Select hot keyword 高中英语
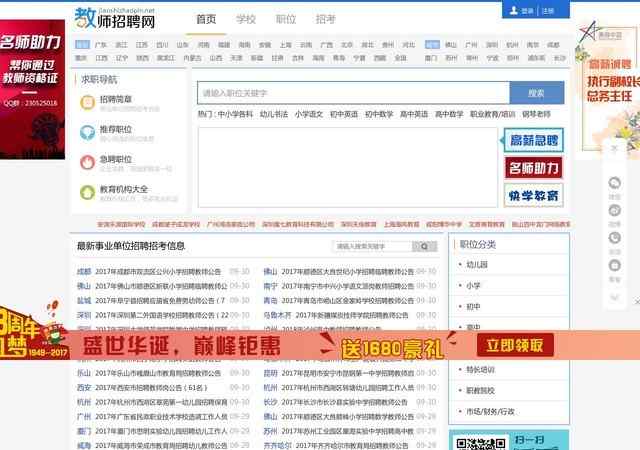The image size is (640, 450). 414,114
